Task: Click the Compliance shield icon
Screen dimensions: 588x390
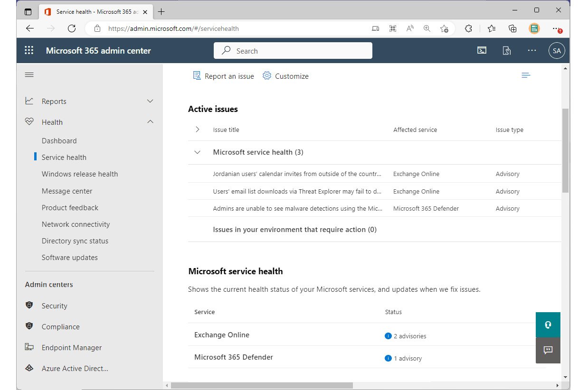Action: (x=29, y=326)
